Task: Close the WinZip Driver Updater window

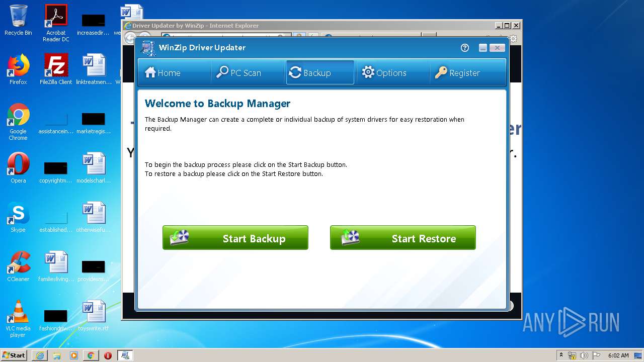Action: (497, 48)
